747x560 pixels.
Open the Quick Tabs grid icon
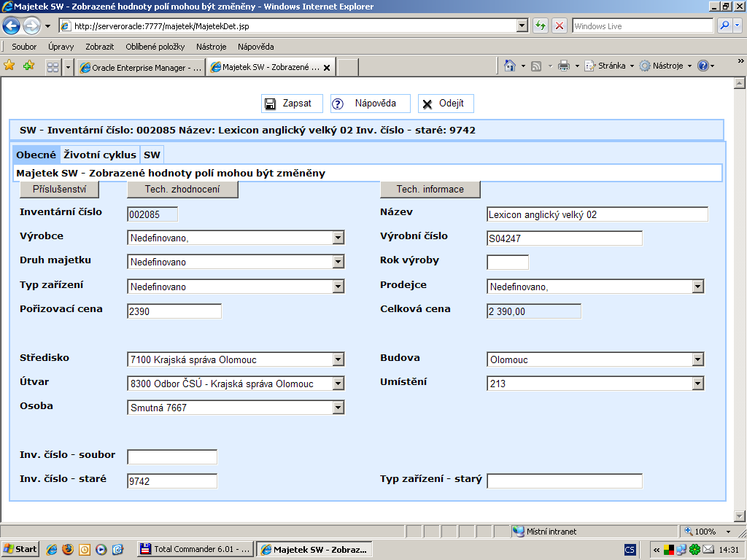pyautogui.click(x=53, y=67)
